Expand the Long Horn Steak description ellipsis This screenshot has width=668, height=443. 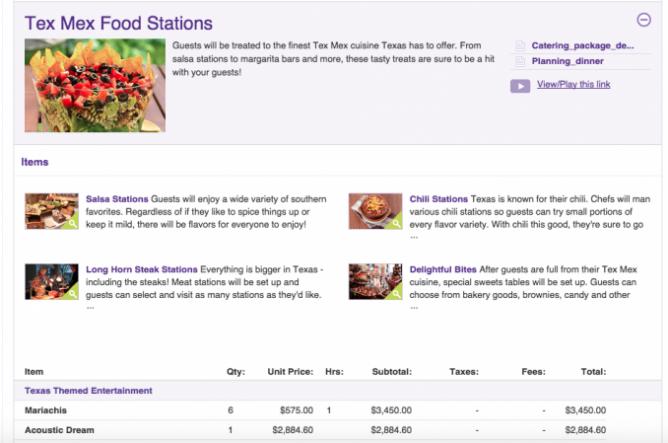click(x=90, y=307)
